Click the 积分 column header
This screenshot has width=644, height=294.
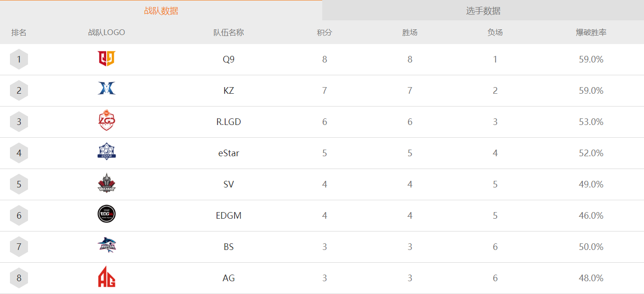point(325,33)
